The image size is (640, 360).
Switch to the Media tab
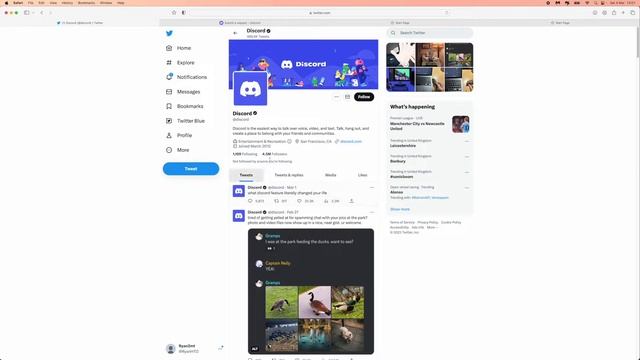[x=331, y=175]
